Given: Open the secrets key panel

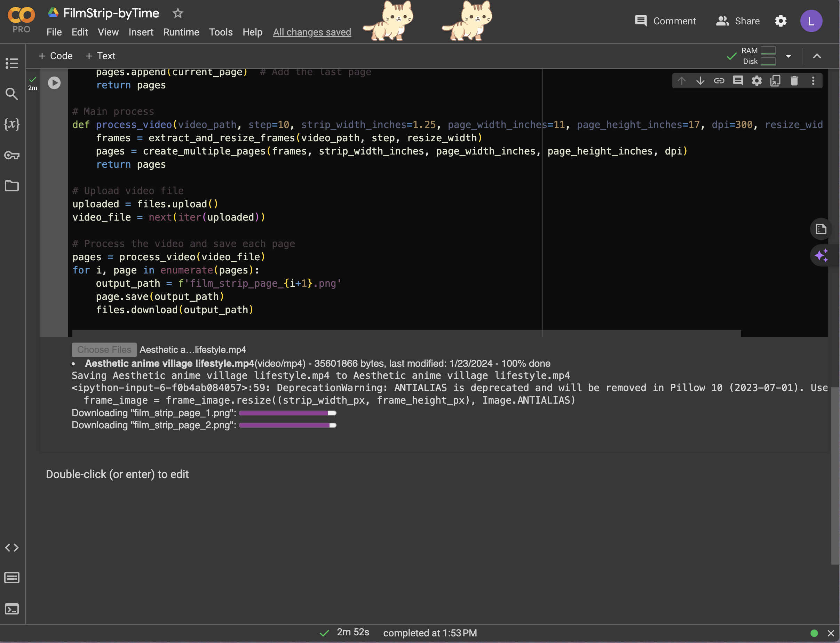Looking at the screenshot, I should point(12,156).
